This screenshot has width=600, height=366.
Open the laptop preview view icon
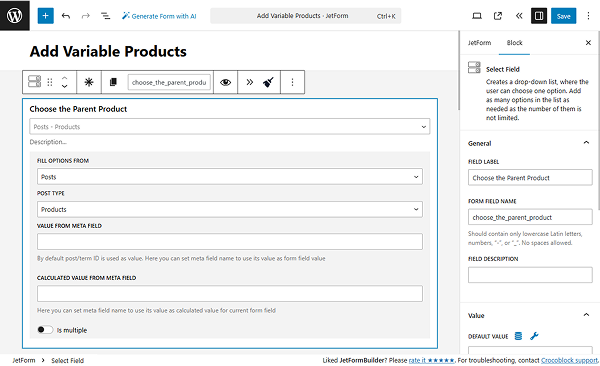(x=477, y=16)
